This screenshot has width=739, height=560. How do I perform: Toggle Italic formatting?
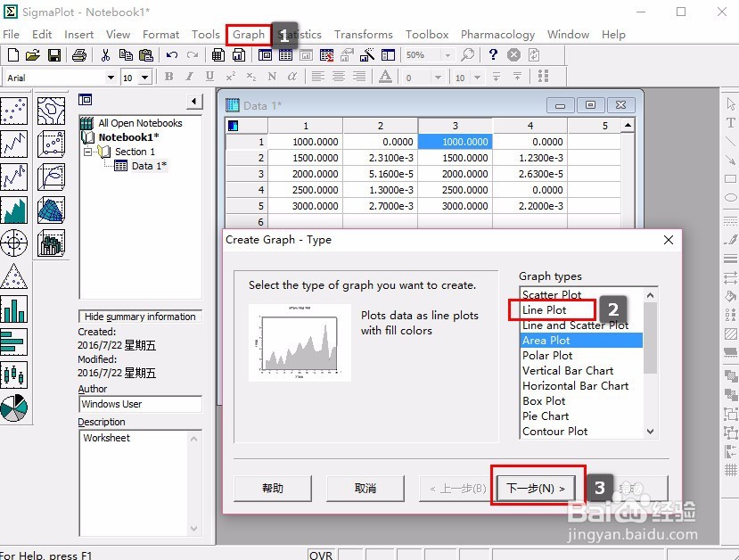coord(190,77)
